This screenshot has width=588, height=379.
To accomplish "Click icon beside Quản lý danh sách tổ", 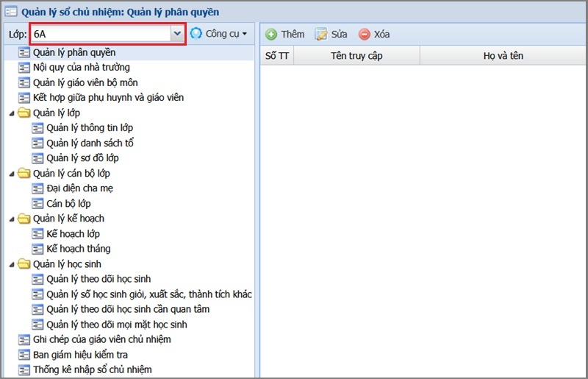I will coord(37,143).
